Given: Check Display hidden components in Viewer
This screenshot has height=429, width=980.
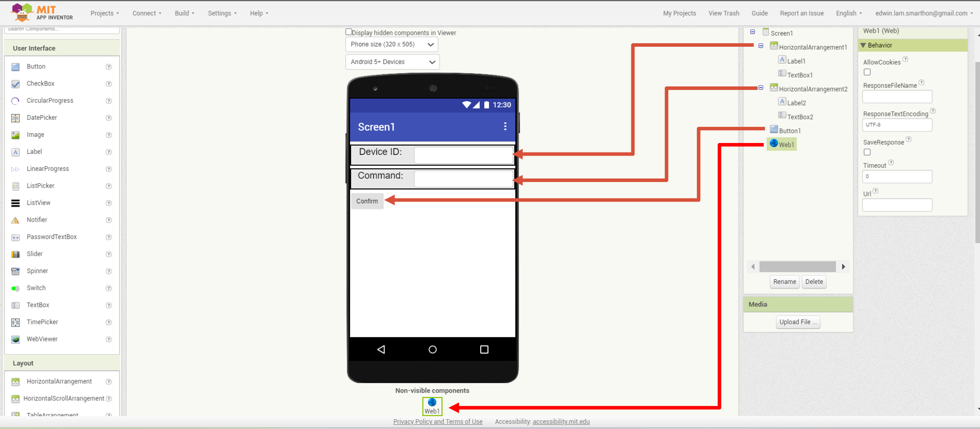Looking at the screenshot, I should [348, 32].
